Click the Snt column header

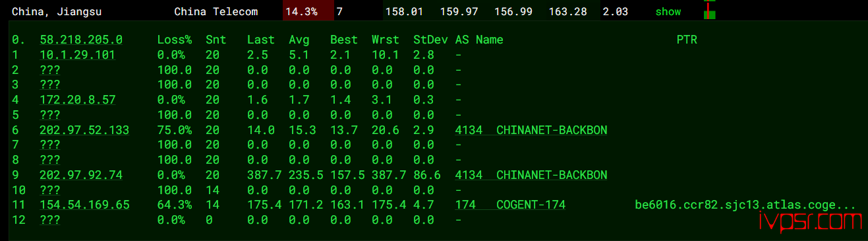click(x=216, y=40)
